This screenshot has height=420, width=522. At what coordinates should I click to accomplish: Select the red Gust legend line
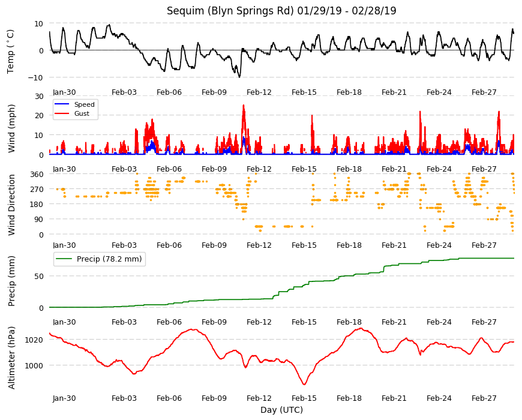(x=62, y=113)
